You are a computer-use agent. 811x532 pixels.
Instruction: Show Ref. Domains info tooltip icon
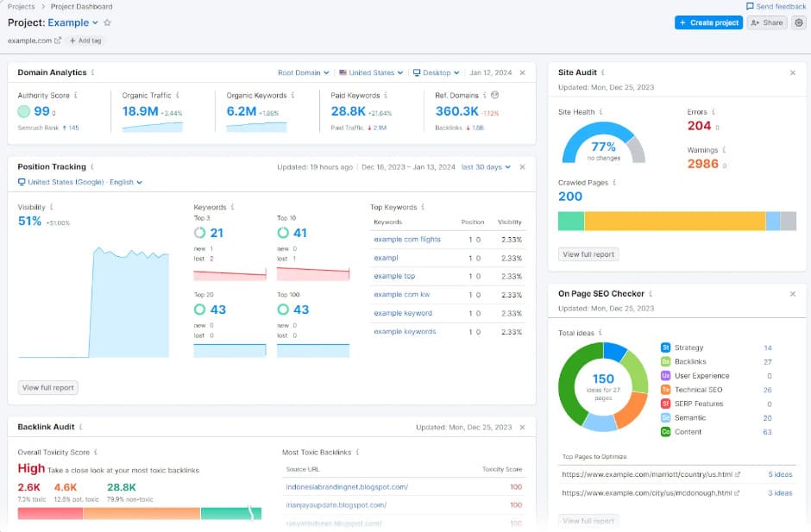[x=485, y=95]
